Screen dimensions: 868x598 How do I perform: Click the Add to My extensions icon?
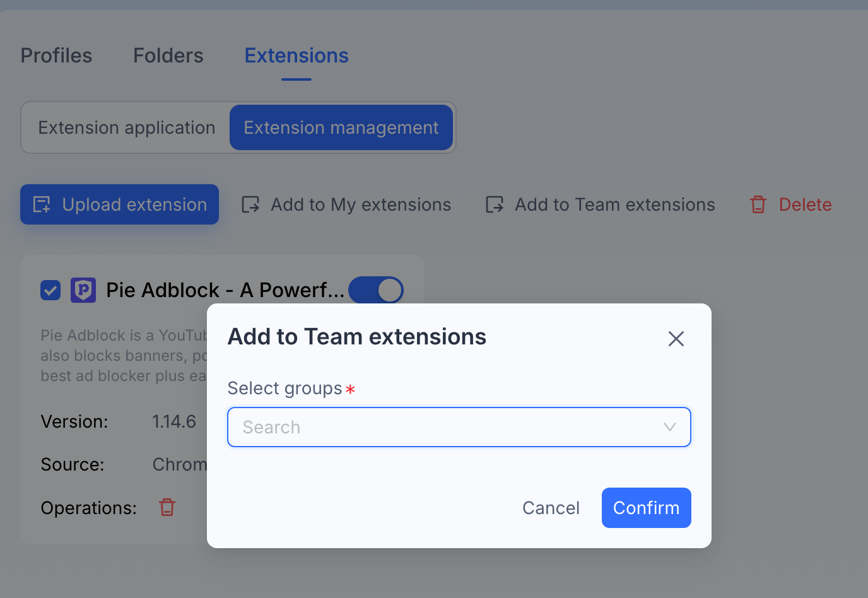point(250,204)
